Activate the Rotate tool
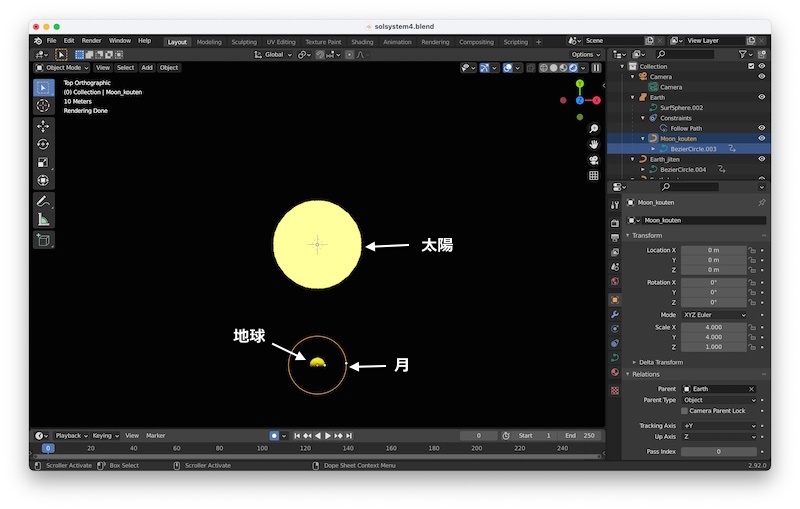 pyautogui.click(x=43, y=144)
